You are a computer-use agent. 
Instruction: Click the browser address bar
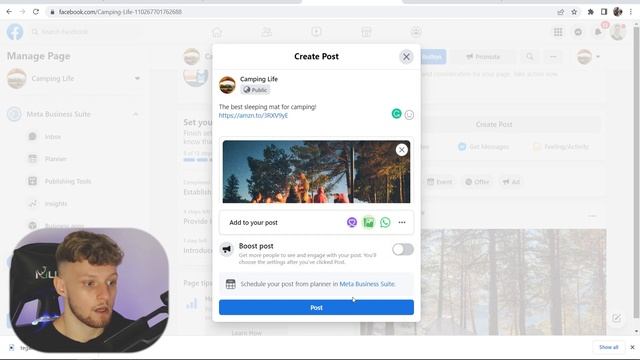[302, 12]
